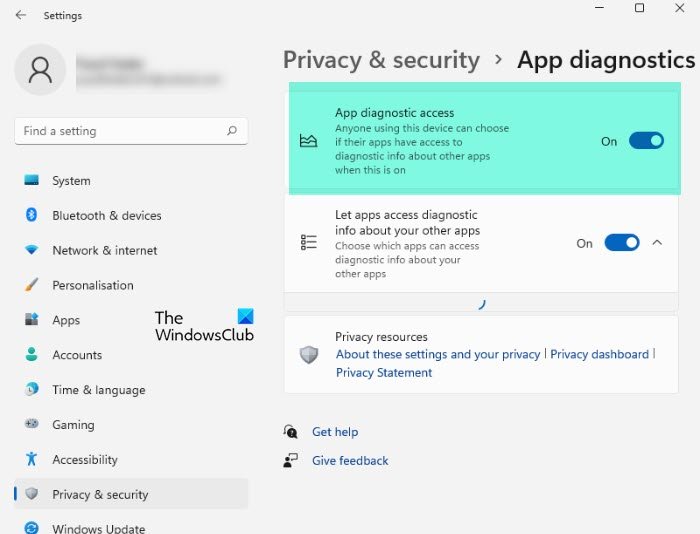The image size is (700, 534).
Task: Collapse the Let apps access diagnostic section
Action: click(657, 243)
